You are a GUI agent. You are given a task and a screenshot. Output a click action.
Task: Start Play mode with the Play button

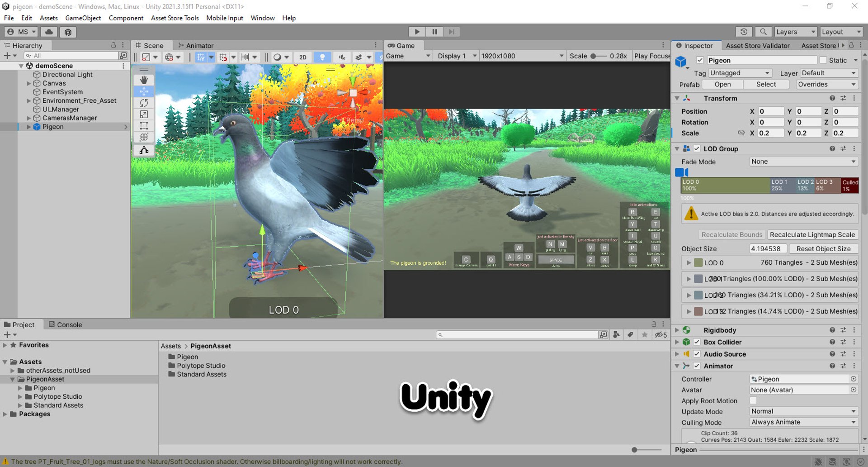417,32
